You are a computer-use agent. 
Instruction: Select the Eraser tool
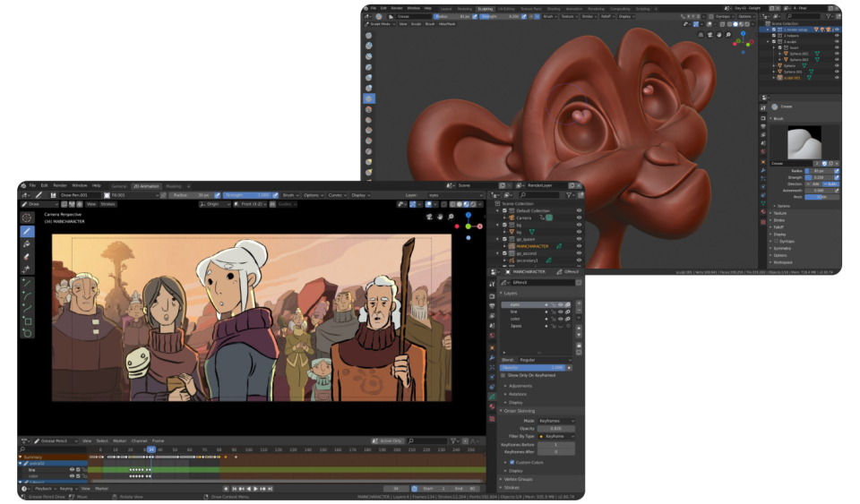[27, 256]
